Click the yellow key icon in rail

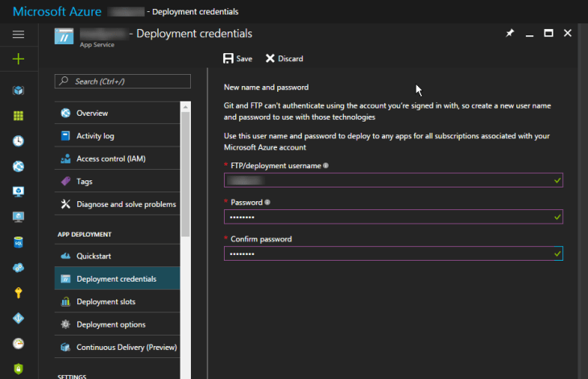click(x=19, y=293)
